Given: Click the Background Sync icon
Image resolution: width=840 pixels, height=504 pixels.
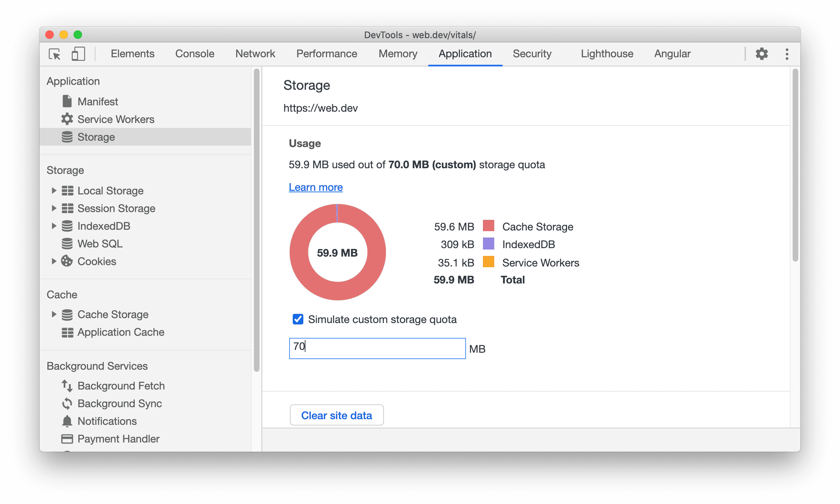Looking at the screenshot, I should coord(67,402).
